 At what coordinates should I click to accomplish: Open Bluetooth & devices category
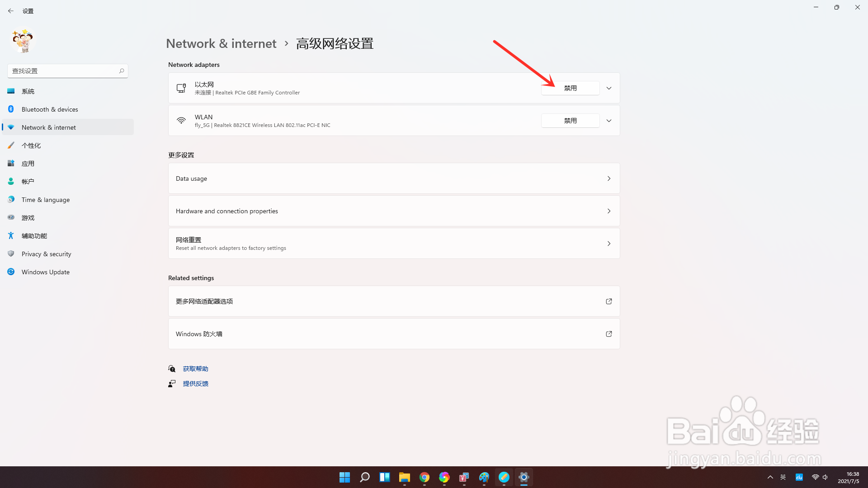[68, 109]
